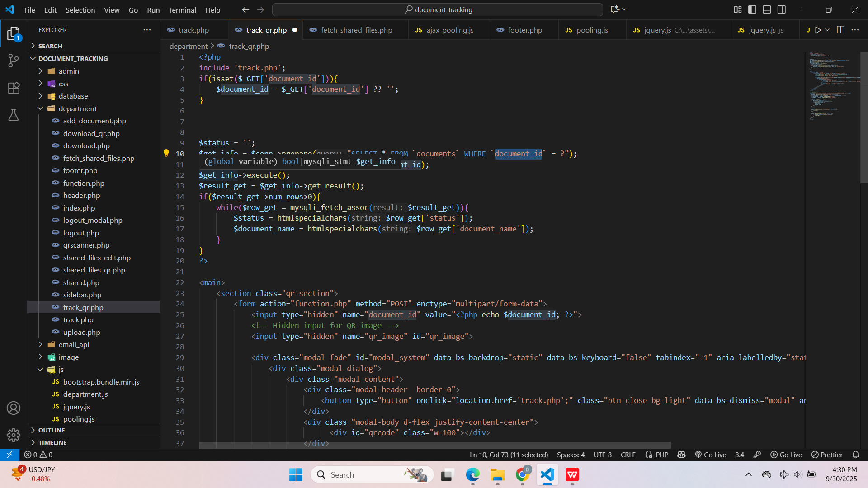868x488 pixels.
Task: Click the document_tracking search box
Action: tap(437, 9)
